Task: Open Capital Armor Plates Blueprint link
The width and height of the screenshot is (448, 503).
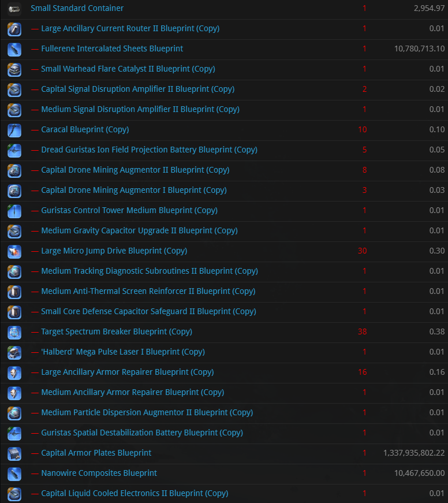Action: (x=96, y=453)
